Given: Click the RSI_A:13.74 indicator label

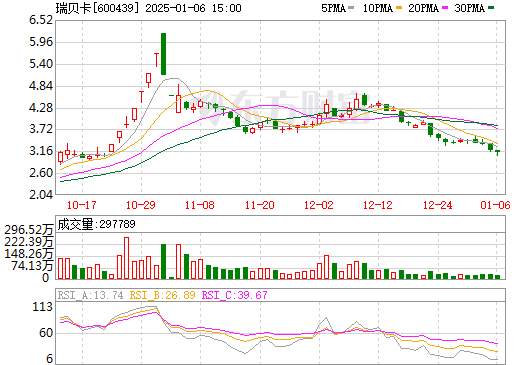Looking at the screenshot, I should [90, 295].
